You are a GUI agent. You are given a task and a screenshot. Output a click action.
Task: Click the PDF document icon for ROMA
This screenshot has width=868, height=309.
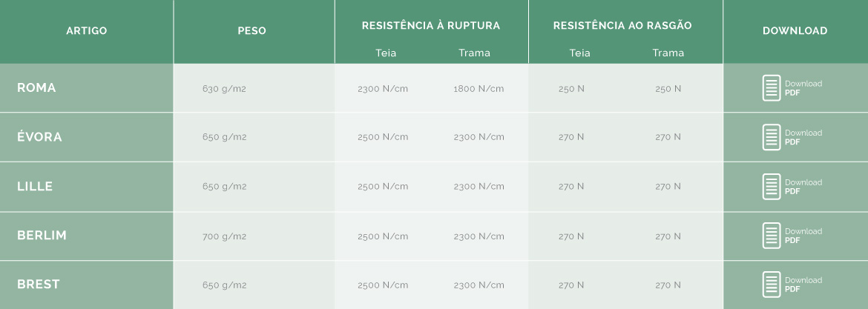[x=771, y=88]
